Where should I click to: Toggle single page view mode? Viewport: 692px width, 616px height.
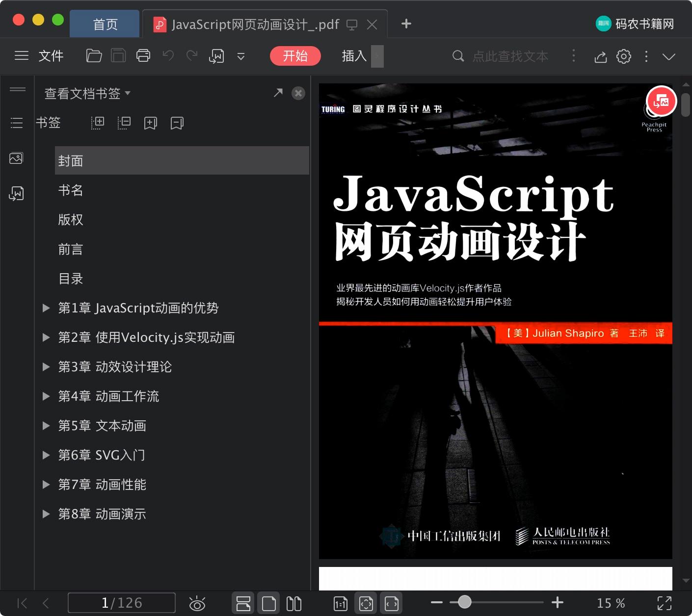point(269,603)
